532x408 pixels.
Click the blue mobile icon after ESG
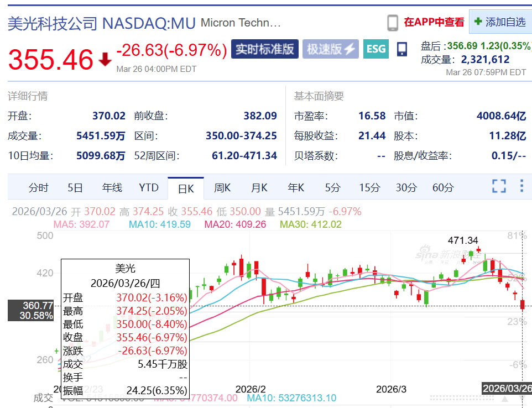(x=402, y=49)
